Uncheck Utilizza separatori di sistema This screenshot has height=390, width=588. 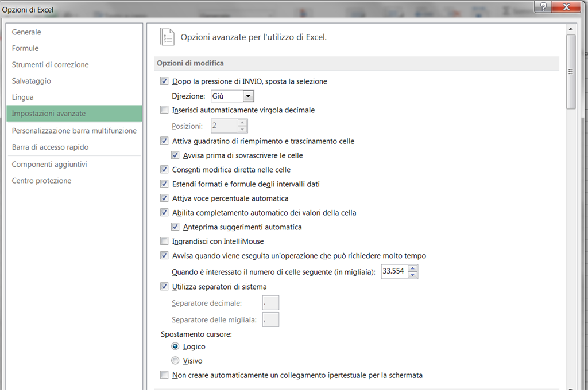pos(164,287)
